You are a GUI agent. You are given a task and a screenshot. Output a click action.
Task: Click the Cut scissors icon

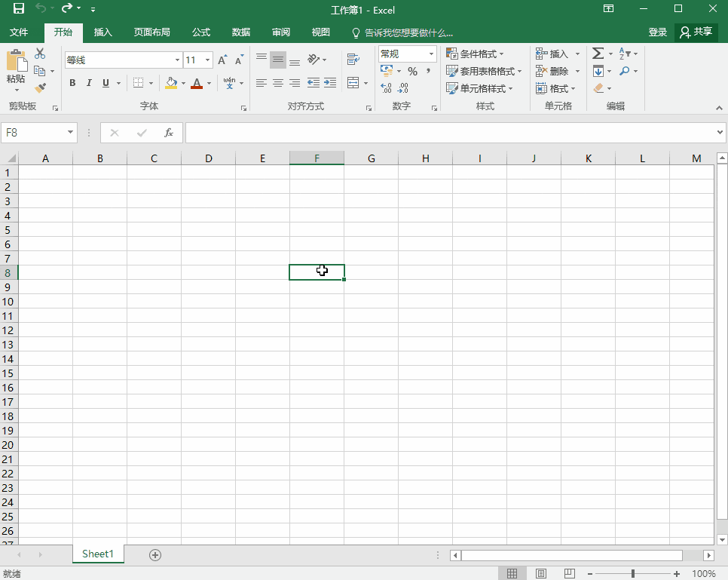(x=40, y=54)
